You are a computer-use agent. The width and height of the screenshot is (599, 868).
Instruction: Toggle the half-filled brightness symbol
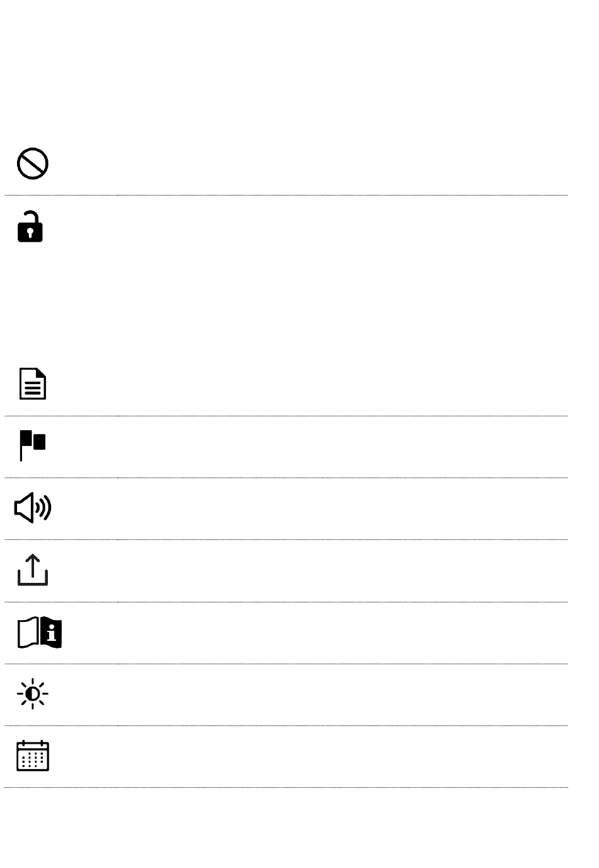click(33, 694)
